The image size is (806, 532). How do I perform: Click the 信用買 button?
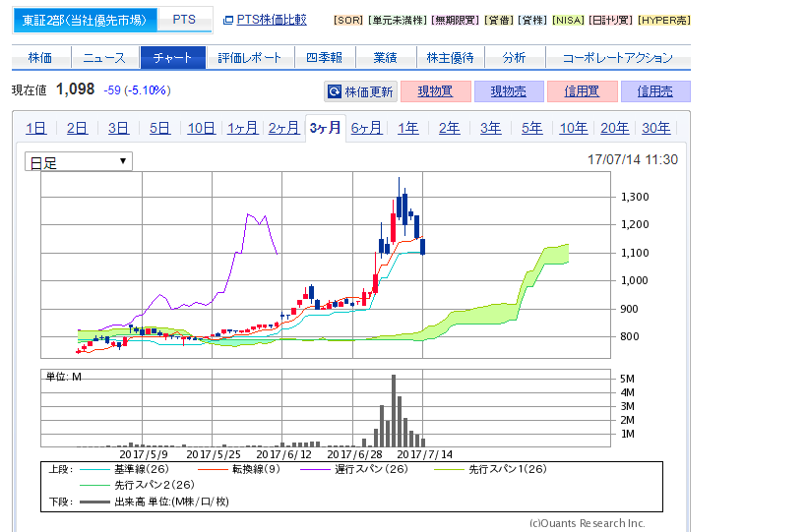(583, 91)
